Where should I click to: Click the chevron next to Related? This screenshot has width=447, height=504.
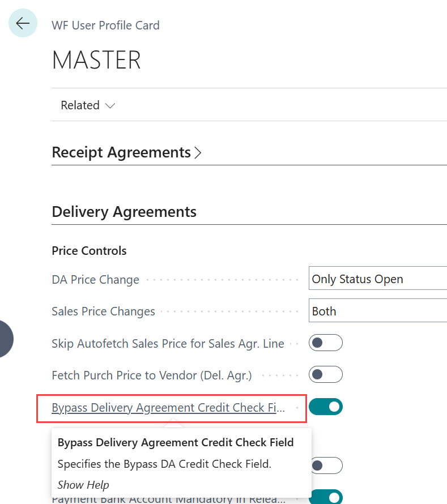click(x=110, y=106)
